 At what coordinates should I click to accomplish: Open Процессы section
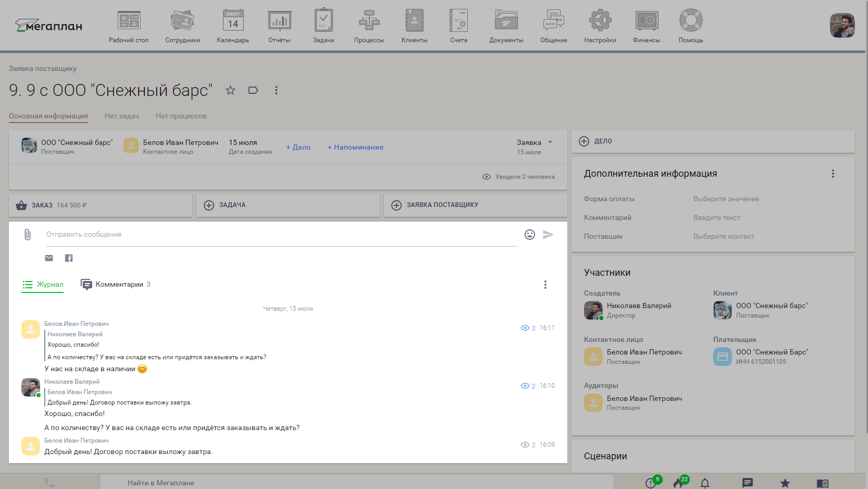pos(369,26)
